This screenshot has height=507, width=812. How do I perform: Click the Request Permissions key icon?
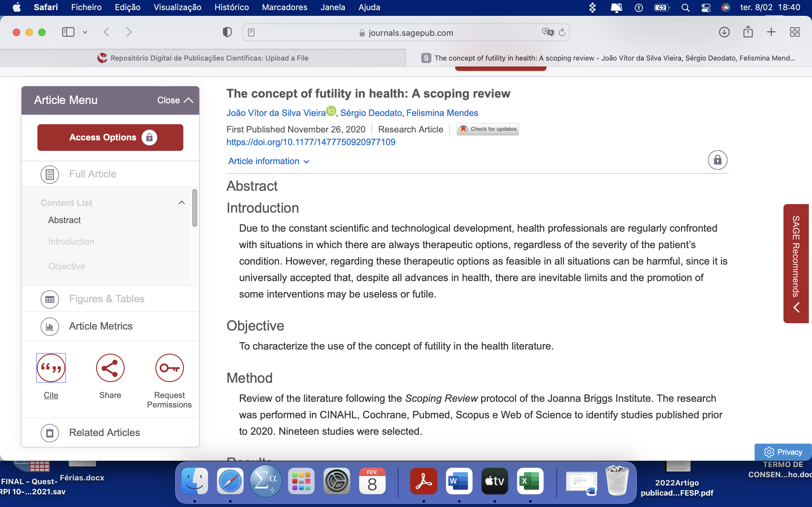coord(169,368)
